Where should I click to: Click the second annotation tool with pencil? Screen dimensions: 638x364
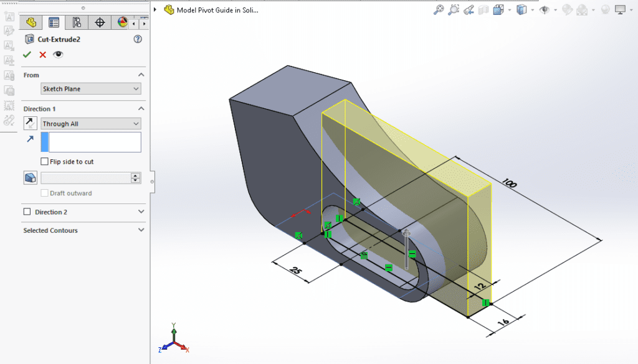[x=9, y=31]
